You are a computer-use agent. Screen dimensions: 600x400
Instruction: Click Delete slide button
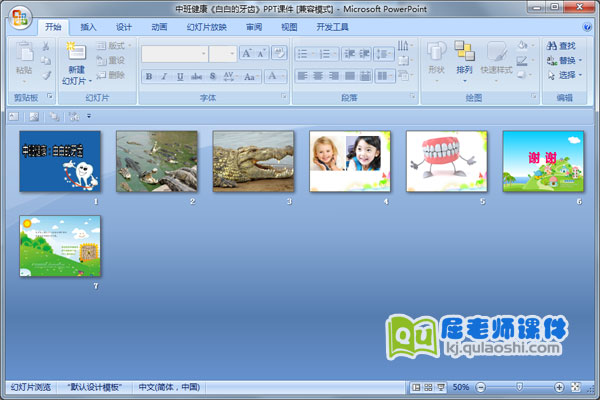click(x=111, y=75)
